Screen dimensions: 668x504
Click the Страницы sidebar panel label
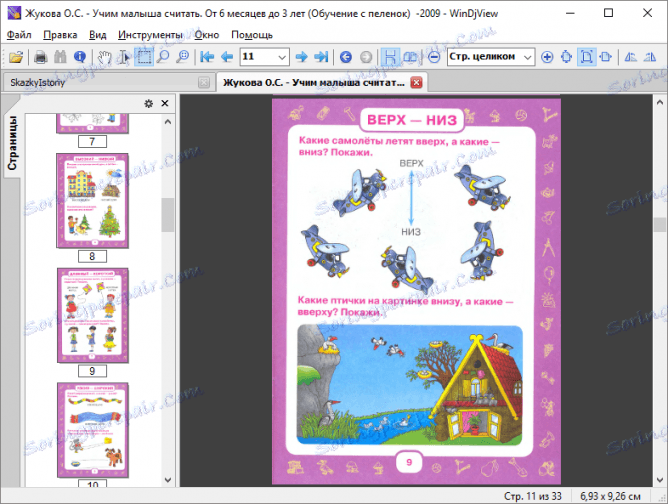[13, 145]
